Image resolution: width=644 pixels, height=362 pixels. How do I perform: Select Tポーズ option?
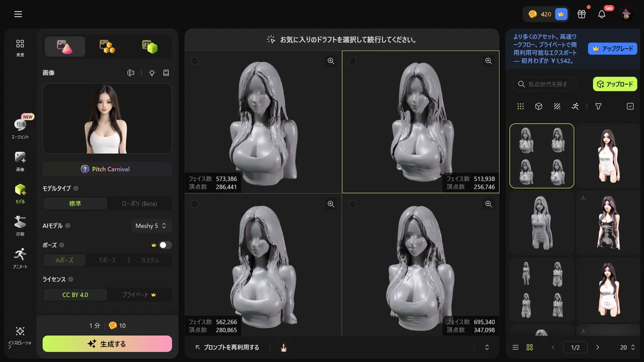pos(107,260)
